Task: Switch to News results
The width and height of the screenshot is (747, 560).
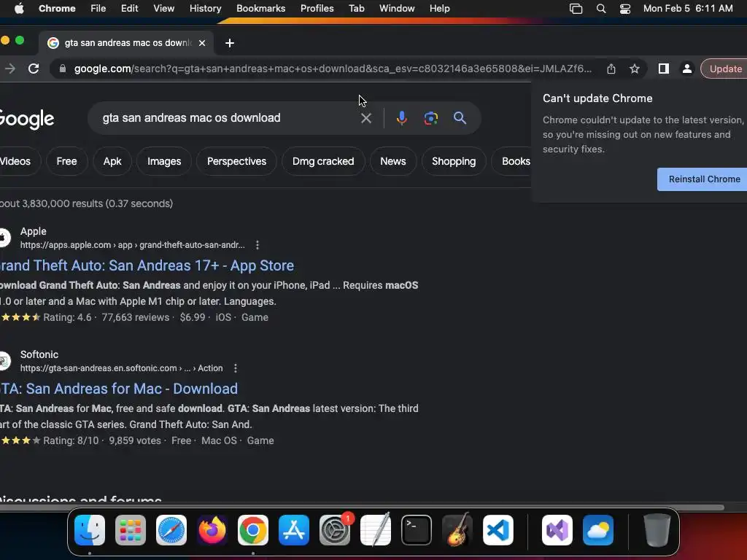Action: point(393,161)
